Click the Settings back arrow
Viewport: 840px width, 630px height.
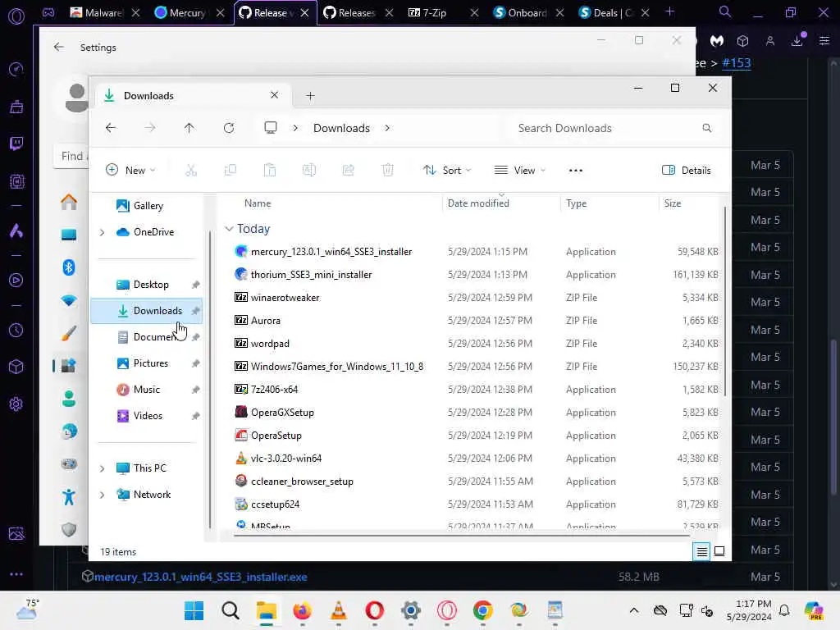[59, 47]
